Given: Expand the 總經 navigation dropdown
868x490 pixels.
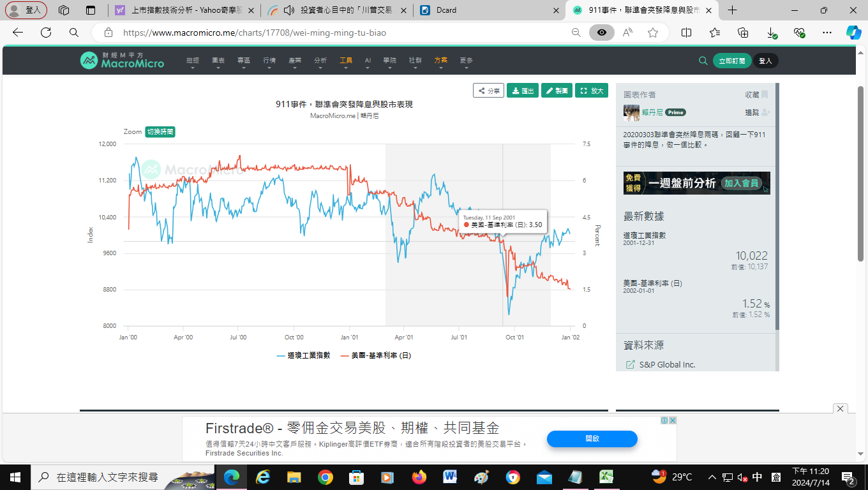Looking at the screenshot, I should click(193, 61).
